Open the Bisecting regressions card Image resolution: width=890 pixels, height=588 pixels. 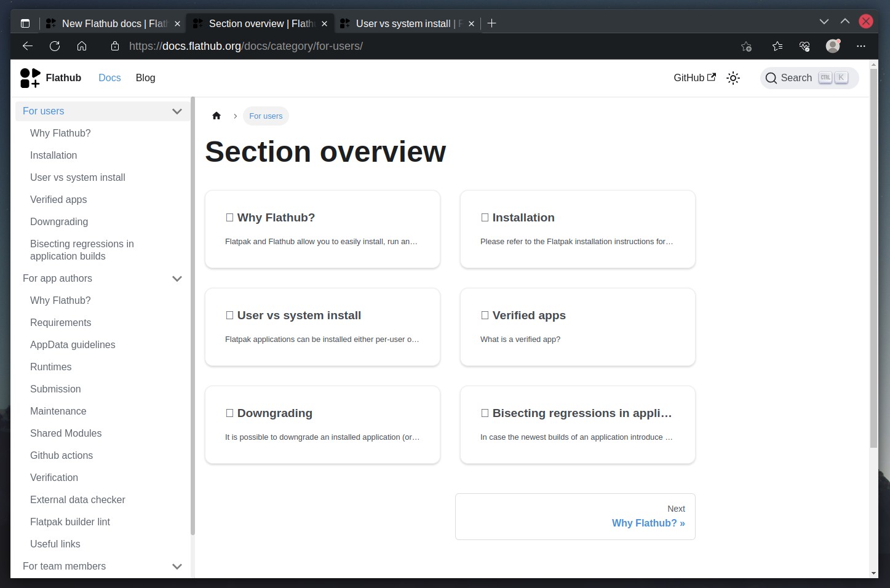[x=578, y=425]
